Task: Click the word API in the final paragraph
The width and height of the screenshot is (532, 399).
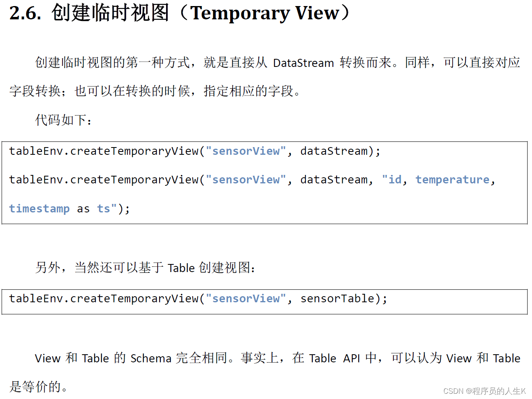Action: (x=351, y=358)
